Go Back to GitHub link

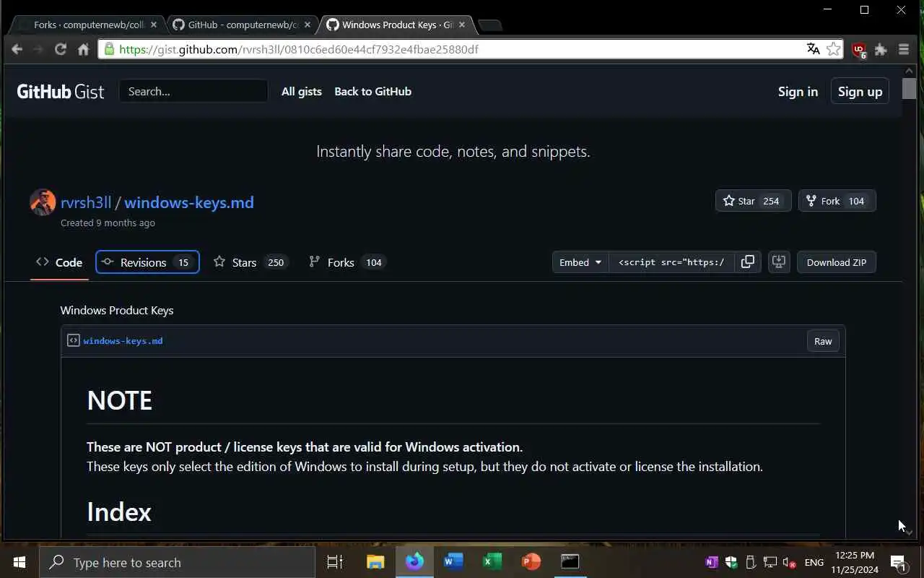(x=372, y=92)
